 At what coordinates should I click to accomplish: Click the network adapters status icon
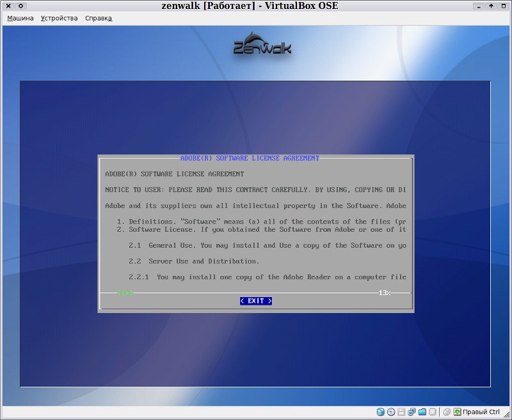click(412, 412)
